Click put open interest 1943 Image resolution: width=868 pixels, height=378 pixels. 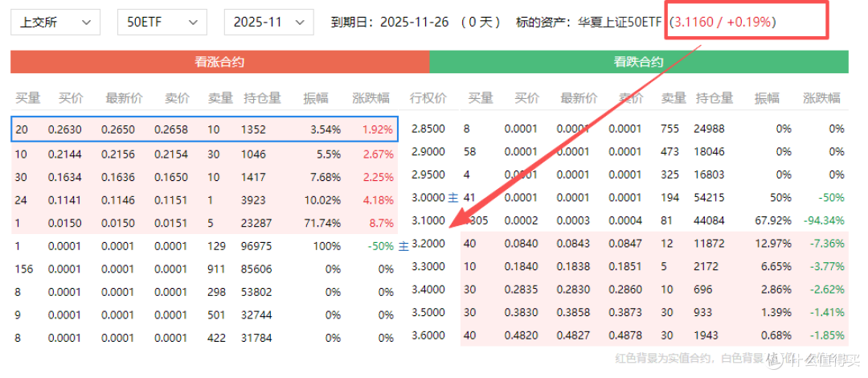pos(706,335)
